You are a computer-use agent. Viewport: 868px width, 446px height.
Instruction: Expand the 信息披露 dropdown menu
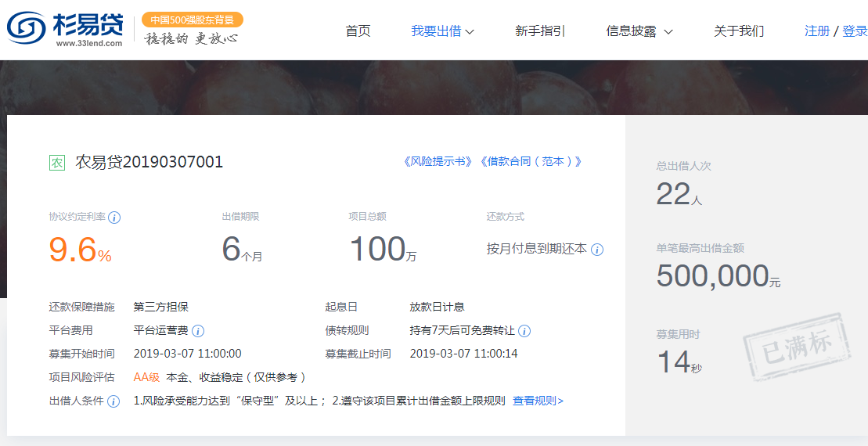pyautogui.click(x=639, y=31)
